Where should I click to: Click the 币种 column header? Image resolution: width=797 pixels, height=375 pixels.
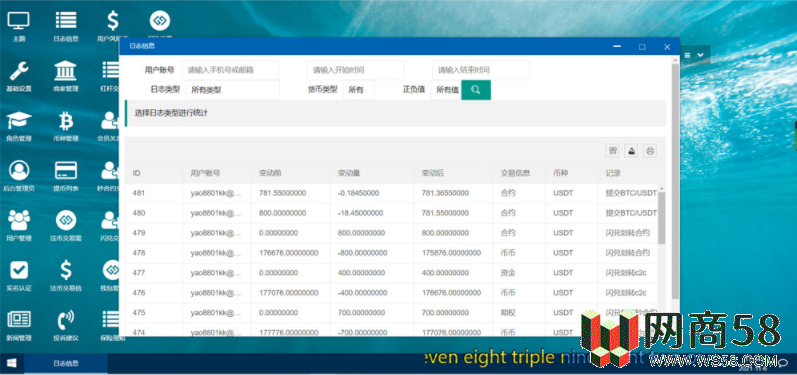tap(572, 173)
